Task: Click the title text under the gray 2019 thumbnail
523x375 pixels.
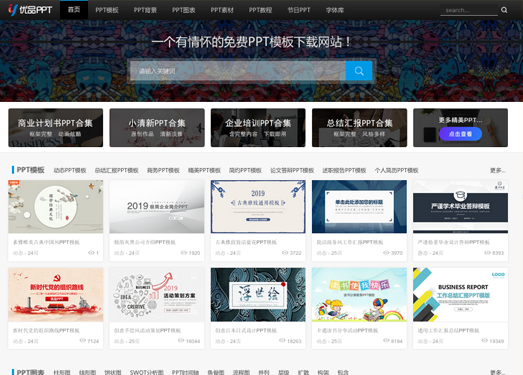Action: pyautogui.click(x=145, y=242)
